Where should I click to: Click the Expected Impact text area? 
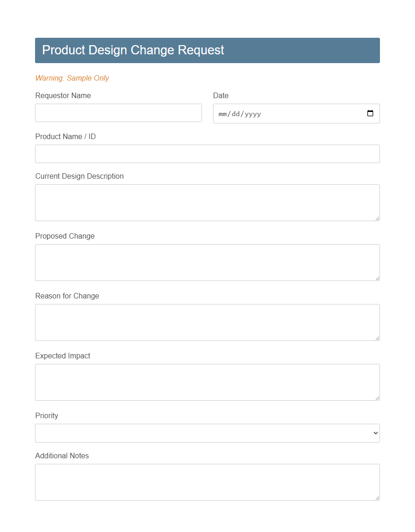click(207, 382)
